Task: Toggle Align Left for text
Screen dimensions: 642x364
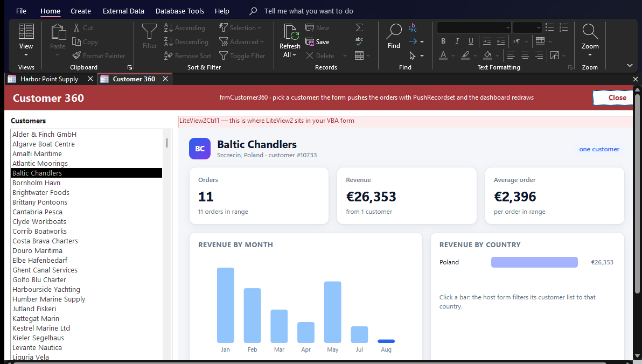Action: (x=511, y=55)
